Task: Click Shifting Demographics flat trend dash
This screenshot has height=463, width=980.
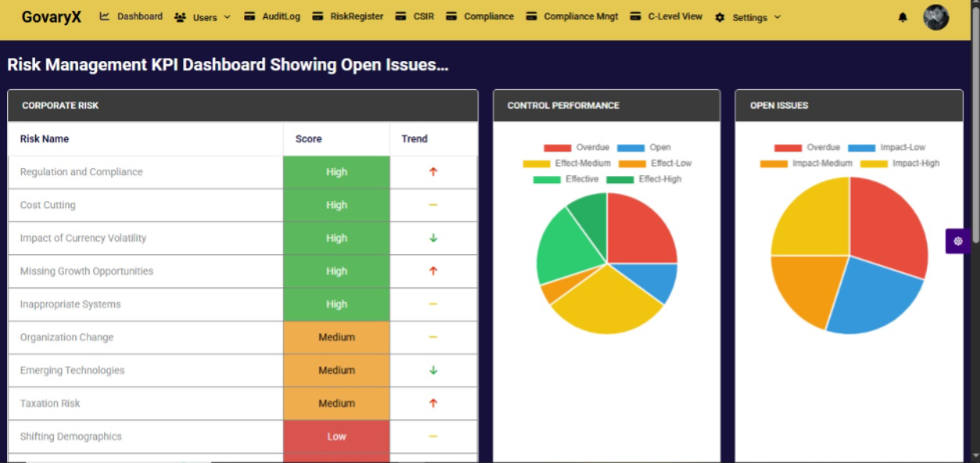Action: coord(433,436)
